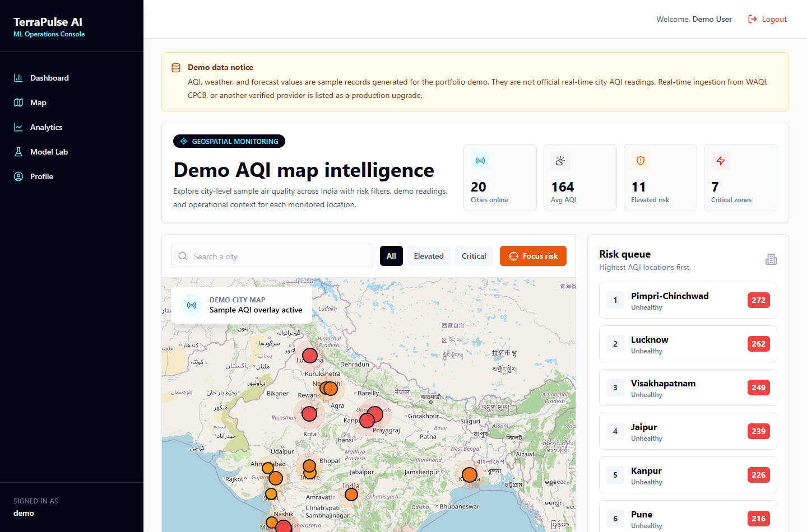This screenshot has width=807, height=532.
Task: Select the Critical filter
Action: 474,256
